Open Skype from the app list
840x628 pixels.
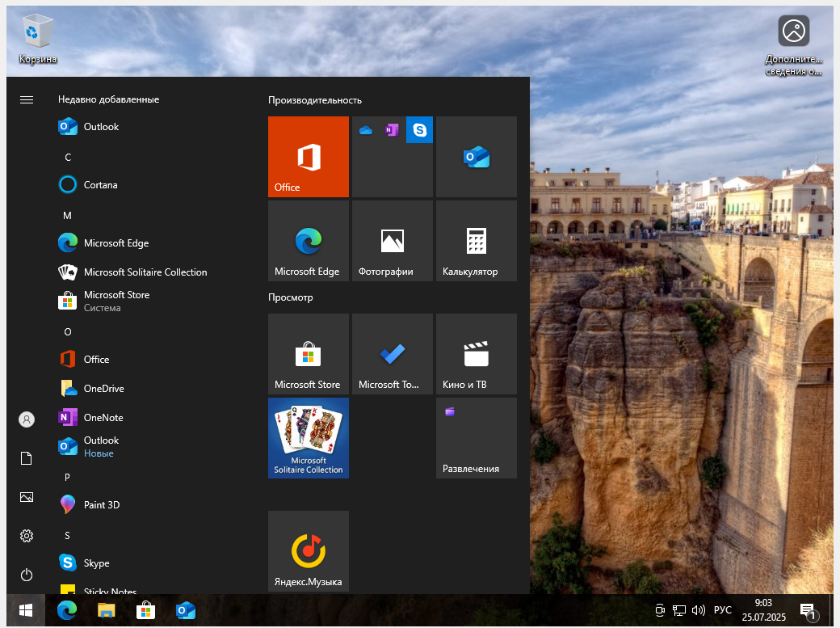tap(150, 563)
